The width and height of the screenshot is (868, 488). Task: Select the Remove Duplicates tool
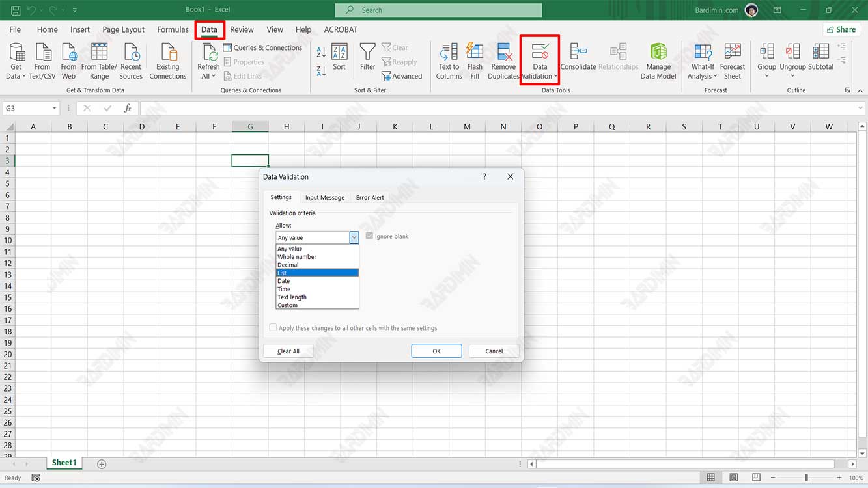point(503,60)
